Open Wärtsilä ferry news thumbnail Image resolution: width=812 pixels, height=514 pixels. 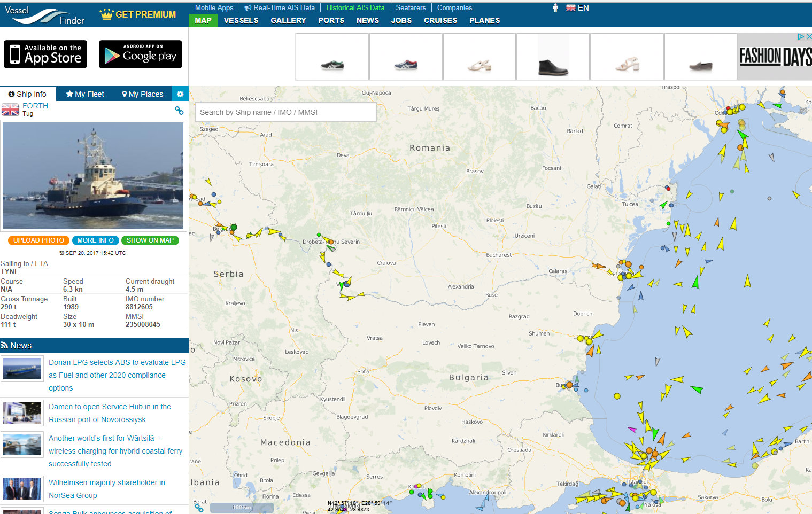(22, 445)
